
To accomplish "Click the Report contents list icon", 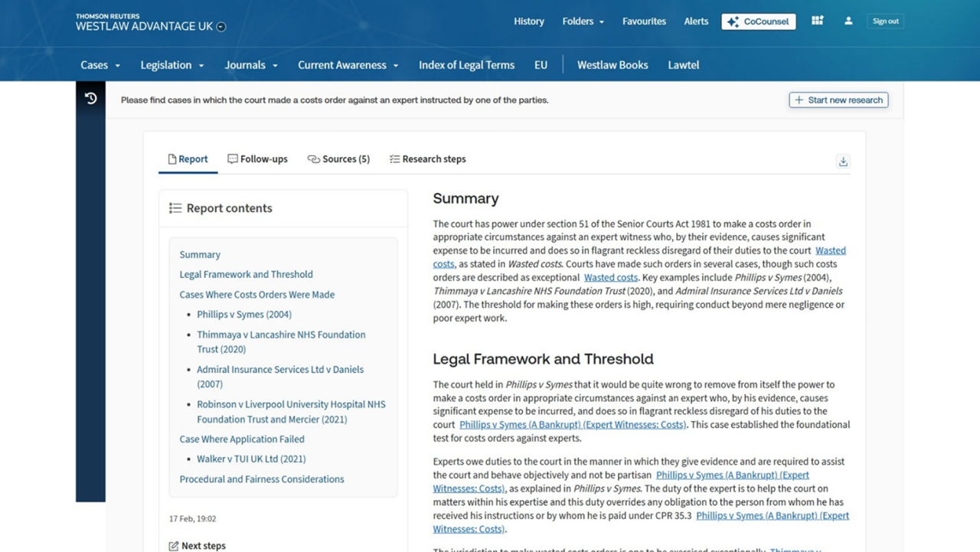I will 175,208.
